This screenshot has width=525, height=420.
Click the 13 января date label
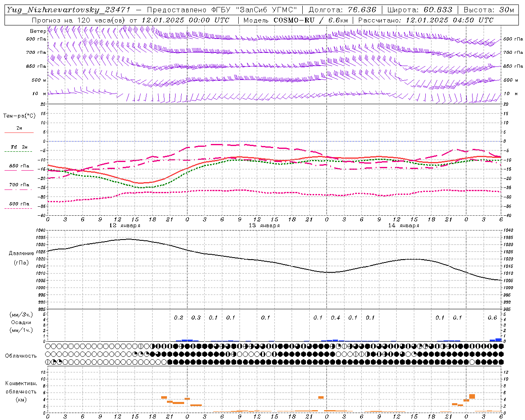(264, 226)
